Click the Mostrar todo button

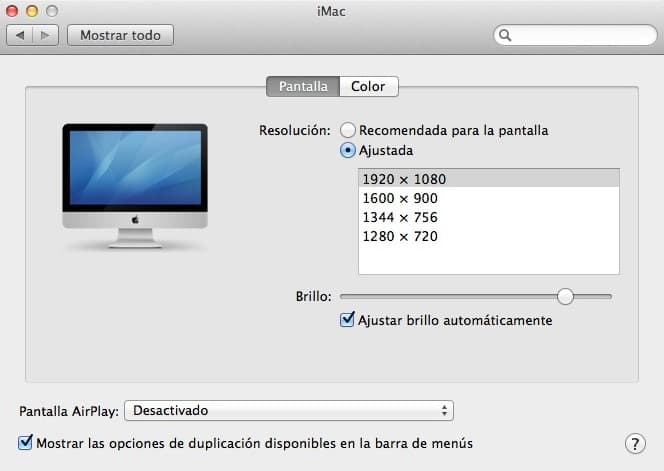(120, 35)
